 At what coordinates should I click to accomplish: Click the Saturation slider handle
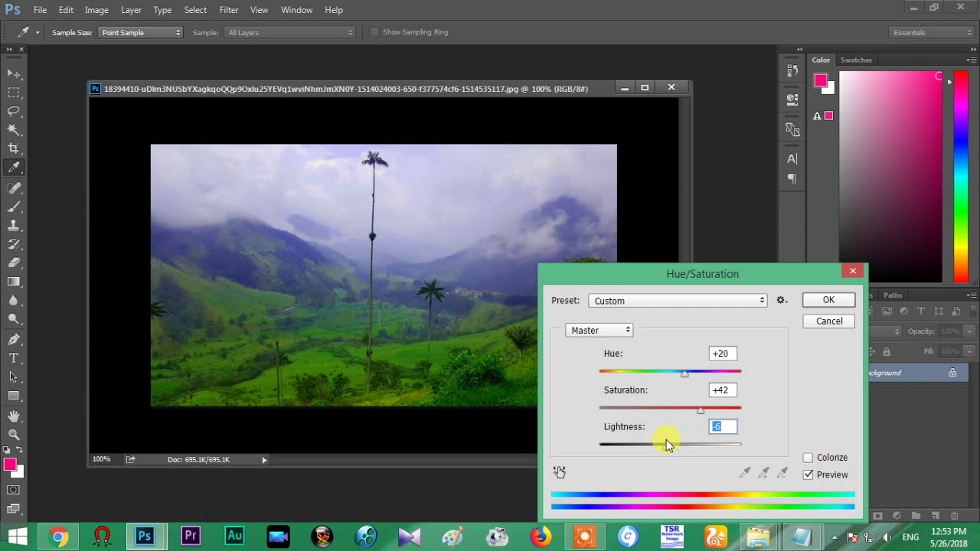click(x=700, y=410)
